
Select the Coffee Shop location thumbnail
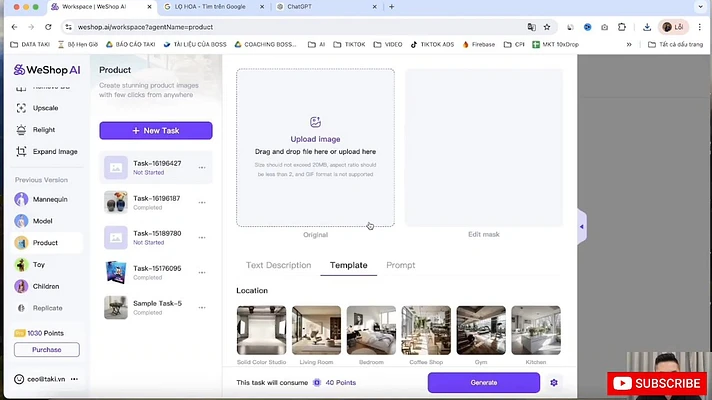(426, 330)
